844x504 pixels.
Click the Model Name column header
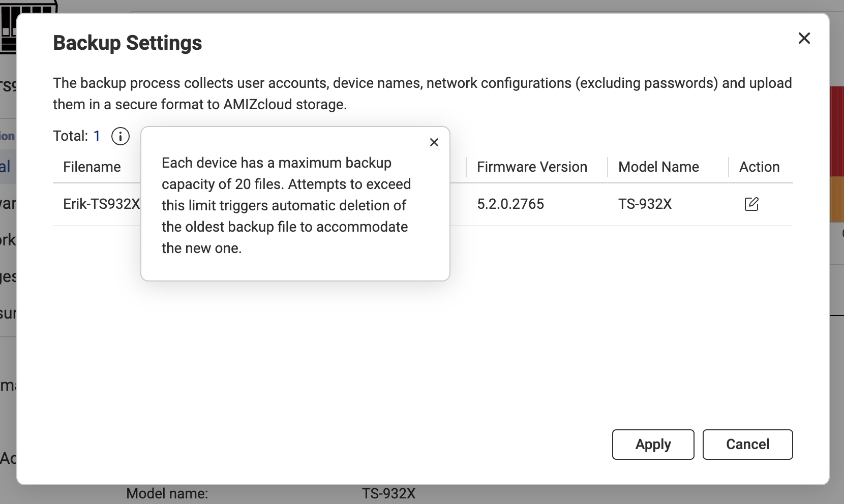click(x=658, y=167)
